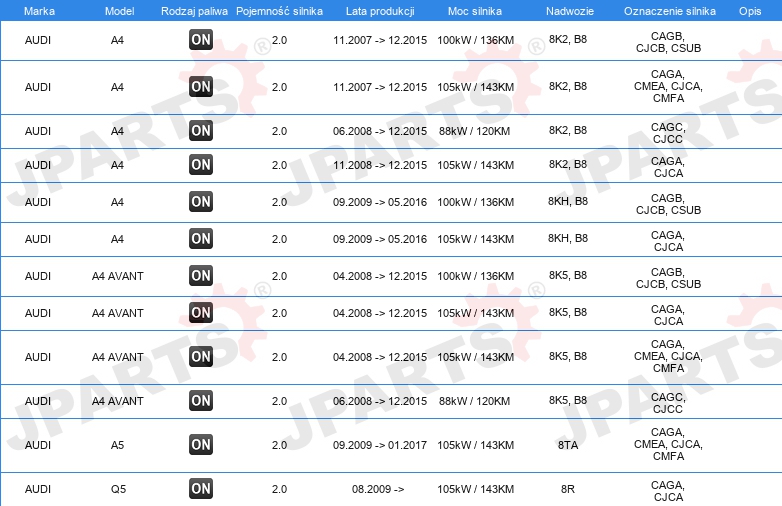Screen dimensions: 782x506
Task: Click ON icon in A4 AVANT CMFA row
Action: [x=201, y=356]
